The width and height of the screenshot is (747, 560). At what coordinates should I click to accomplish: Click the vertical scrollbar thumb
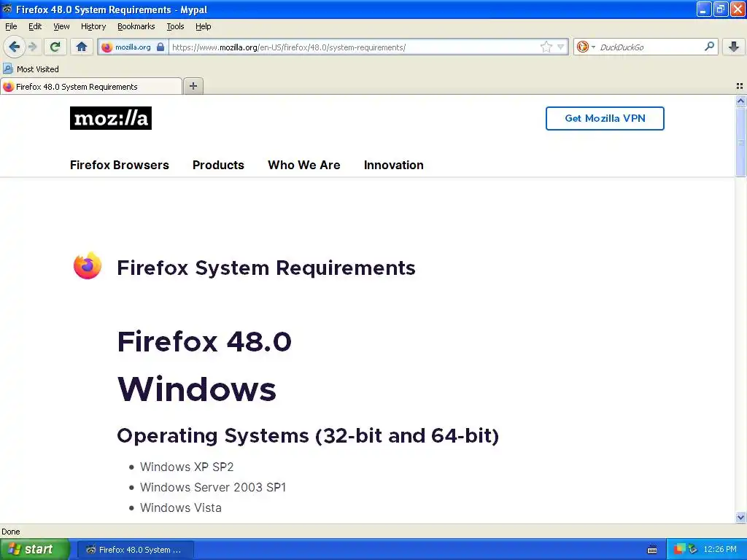click(x=740, y=142)
